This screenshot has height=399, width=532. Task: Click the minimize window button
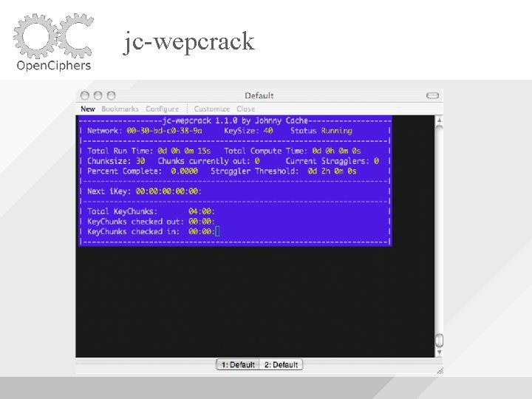(98, 95)
